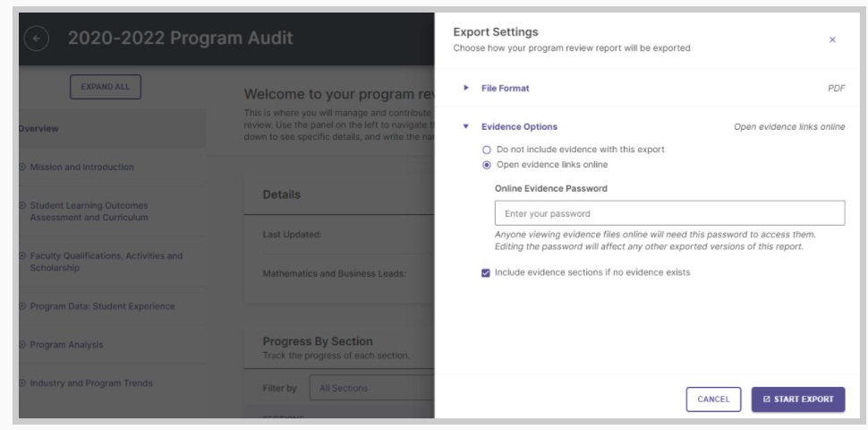This screenshot has height=430, width=868.
Task: Expand icon beside Faculty Qualifications
Action: 22,255
